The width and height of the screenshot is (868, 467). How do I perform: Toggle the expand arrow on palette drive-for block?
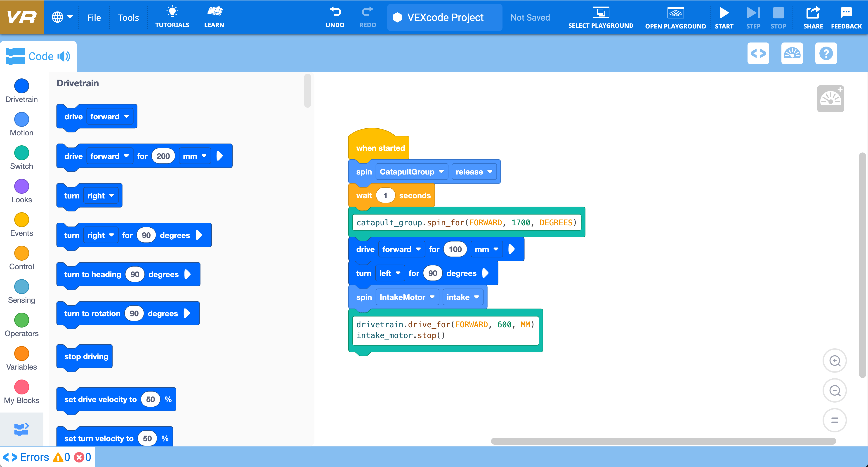pyautogui.click(x=220, y=156)
